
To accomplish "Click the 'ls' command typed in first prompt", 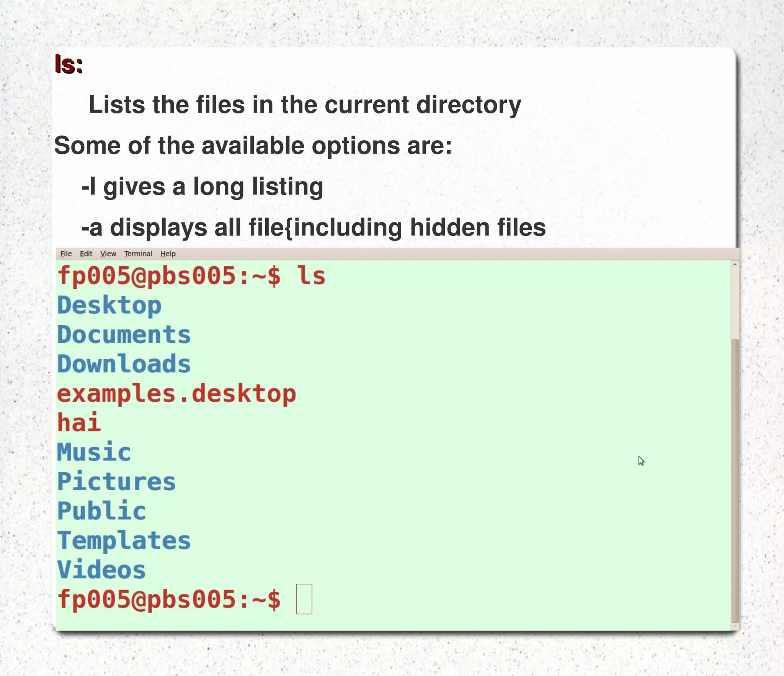I will point(311,276).
